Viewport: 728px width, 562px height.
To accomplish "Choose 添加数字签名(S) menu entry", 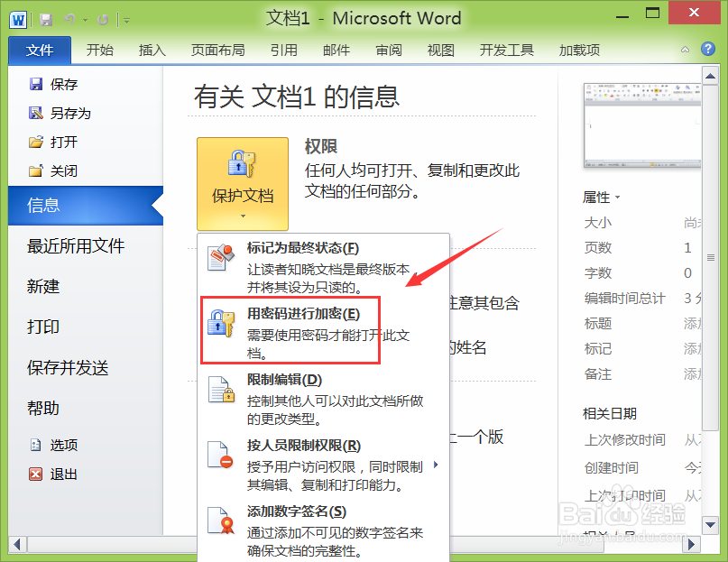I will (324, 530).
